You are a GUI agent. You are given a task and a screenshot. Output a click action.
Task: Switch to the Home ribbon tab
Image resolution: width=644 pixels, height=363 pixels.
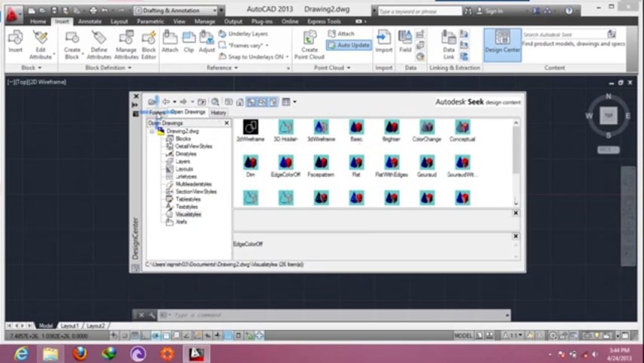tap(38, 22)
